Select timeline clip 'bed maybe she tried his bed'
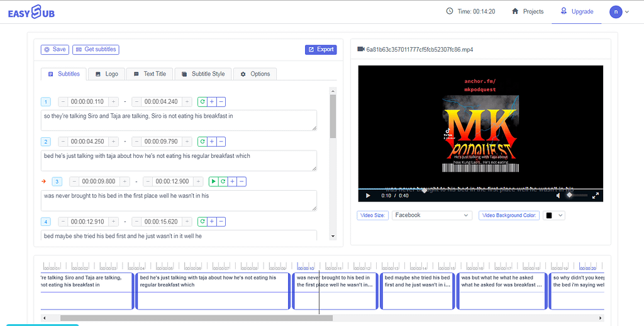644x326 pixels. pyautogui.click(x=418, y=291)
